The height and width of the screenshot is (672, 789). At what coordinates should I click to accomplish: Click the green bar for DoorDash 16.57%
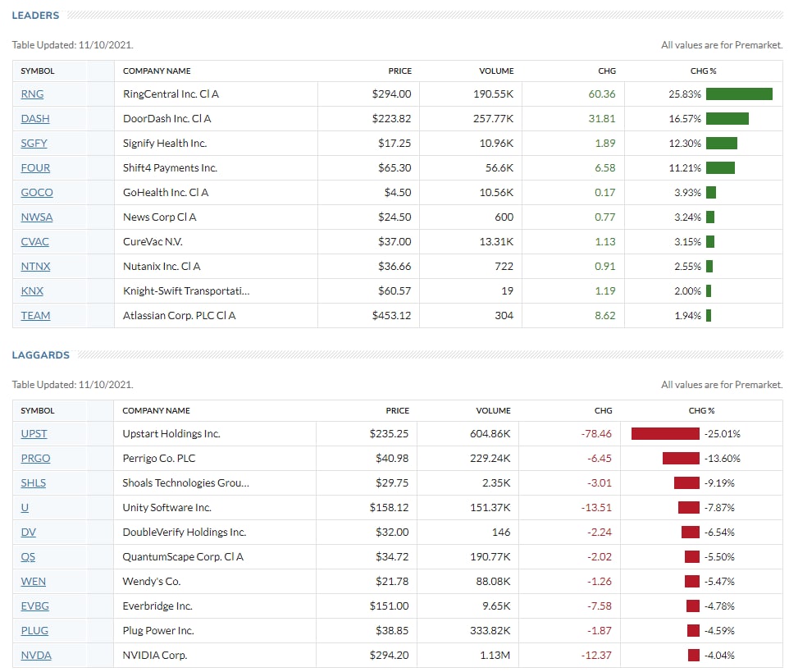[727, 119]
